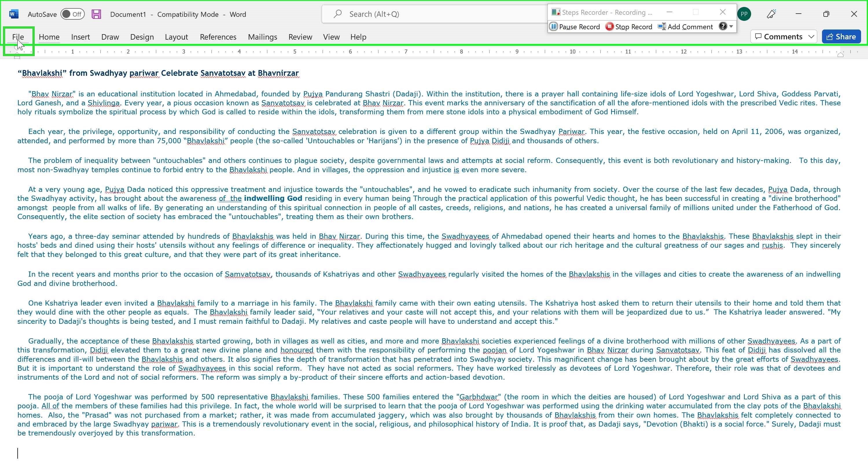Click the Save icon in title bar
Image resolution: width=868 pixels, height=463 pixels.
[96, 14]
